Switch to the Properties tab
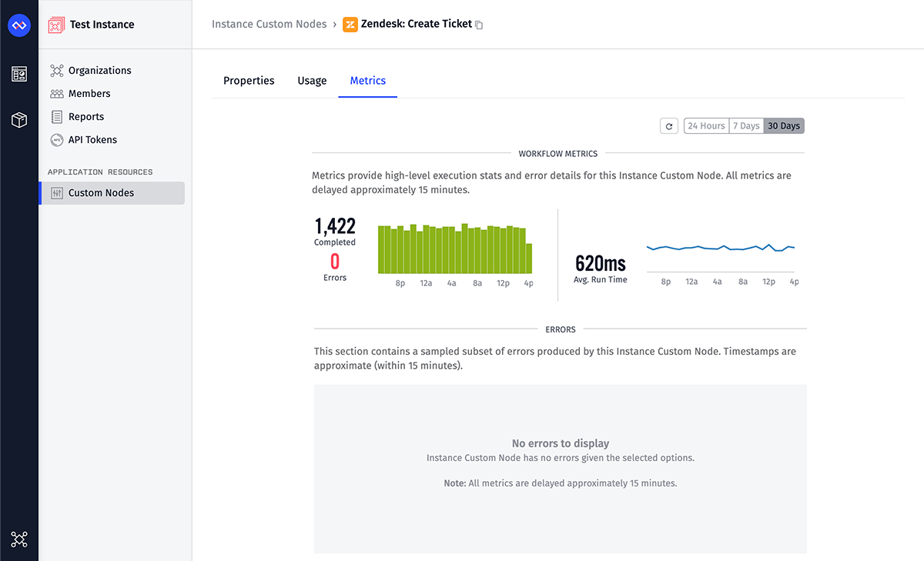 (249, 81)
